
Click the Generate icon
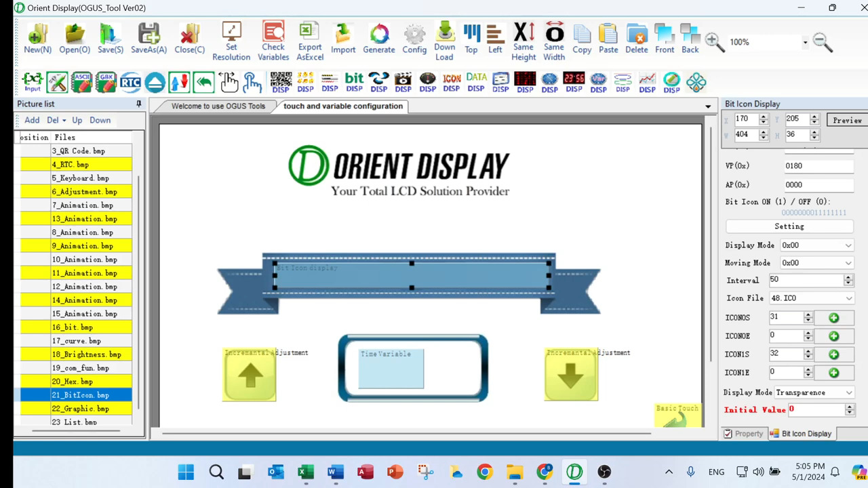point(379,39)
